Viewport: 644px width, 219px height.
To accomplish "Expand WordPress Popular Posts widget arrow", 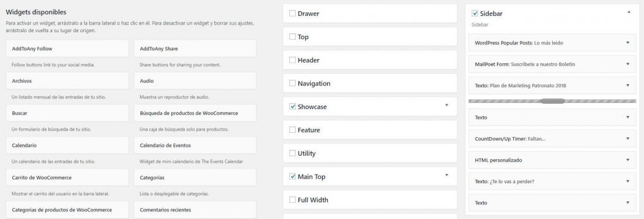I will 628,43.
